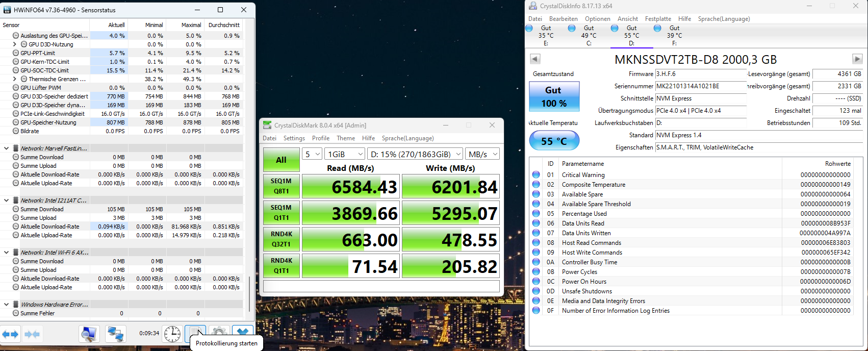Open CrystalDiskInfo Sprache(Language) menu
Image resolution: width=868 pixels, height=351 pixels.
(724, 19)
